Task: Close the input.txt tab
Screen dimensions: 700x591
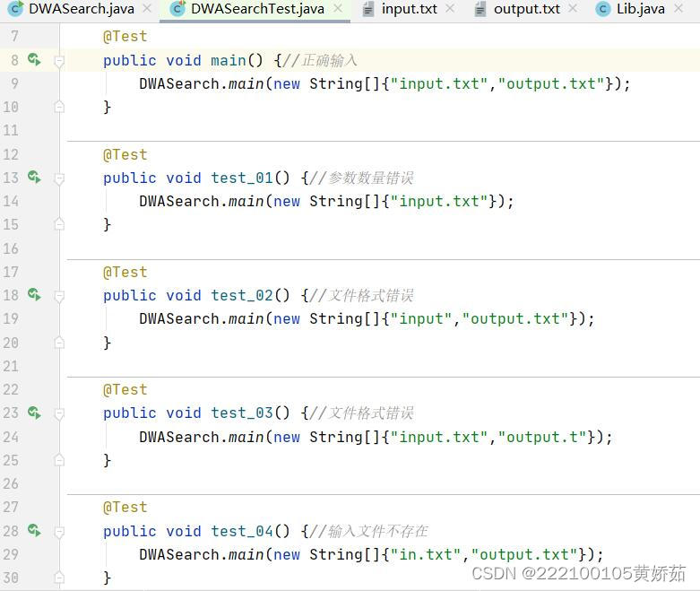Action: [451, 8]
